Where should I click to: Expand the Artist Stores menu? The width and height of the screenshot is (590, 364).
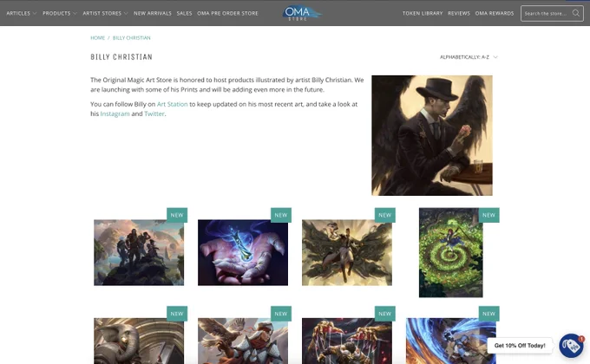click(x=105, y=13)
